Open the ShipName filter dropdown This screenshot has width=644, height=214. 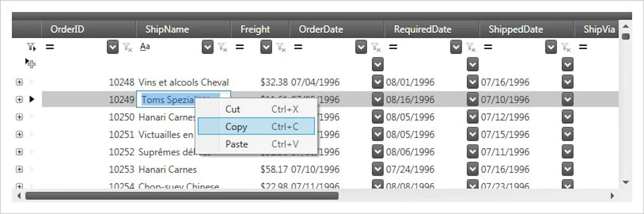point(208,47)
